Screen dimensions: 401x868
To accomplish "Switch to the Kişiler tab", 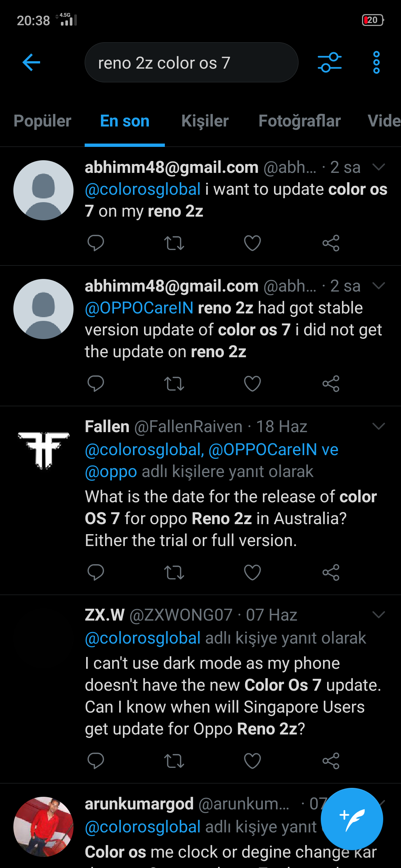I will 205,121.
